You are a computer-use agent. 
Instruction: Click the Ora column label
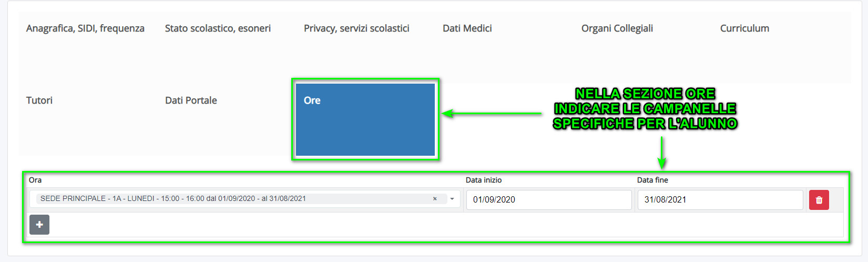(x=35, y=180)
